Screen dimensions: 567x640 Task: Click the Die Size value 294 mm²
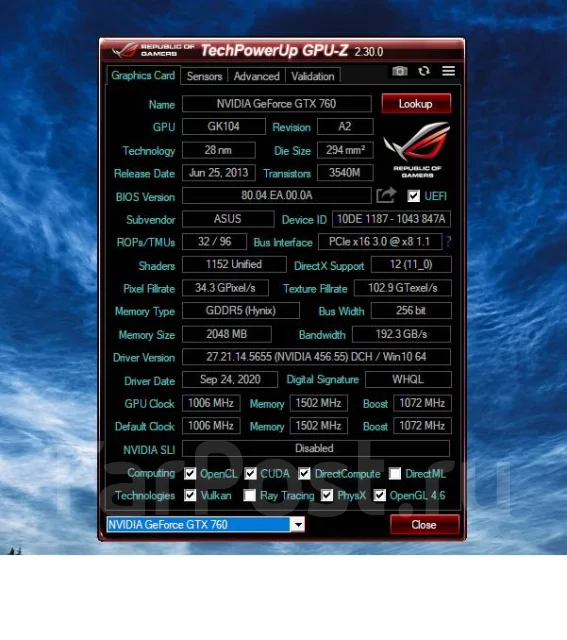pos(345,150)
